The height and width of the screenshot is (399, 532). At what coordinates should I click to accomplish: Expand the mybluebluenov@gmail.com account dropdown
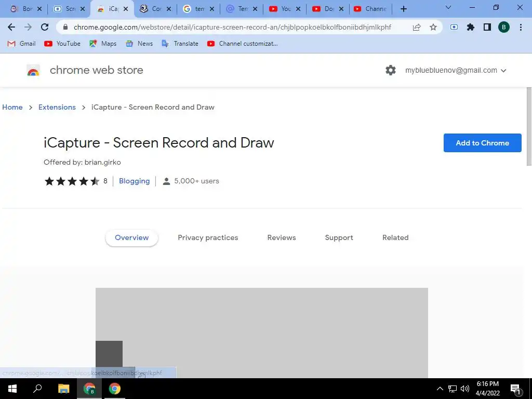456,70
